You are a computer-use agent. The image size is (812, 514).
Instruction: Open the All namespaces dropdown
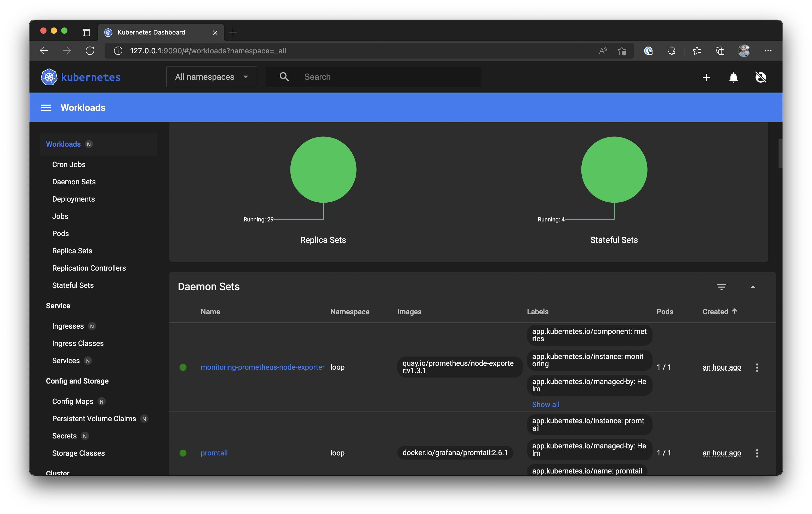(x=212, y=77)
